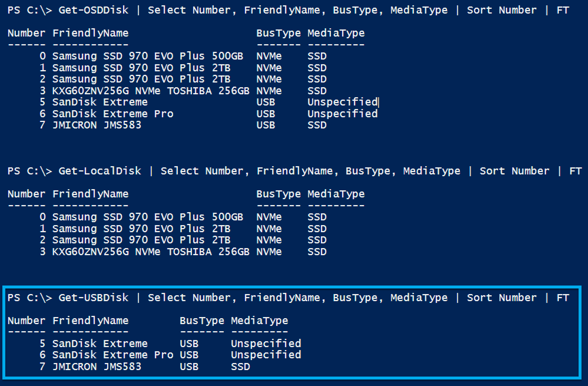Click the BusType column header under Get-USBDisk
Screen dimensions: 588x386
[x=202, y=321]
